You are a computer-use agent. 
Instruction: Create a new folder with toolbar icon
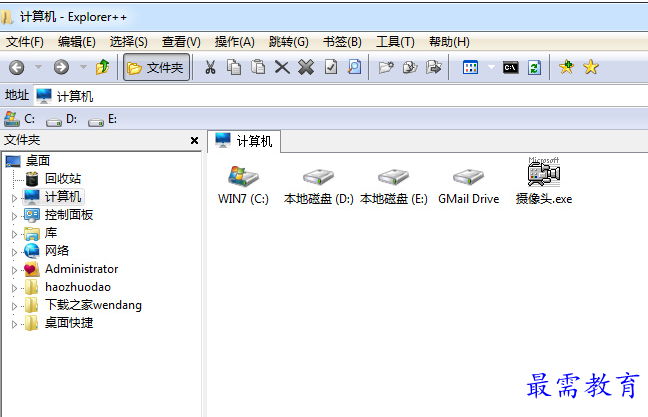pos(386,67)
